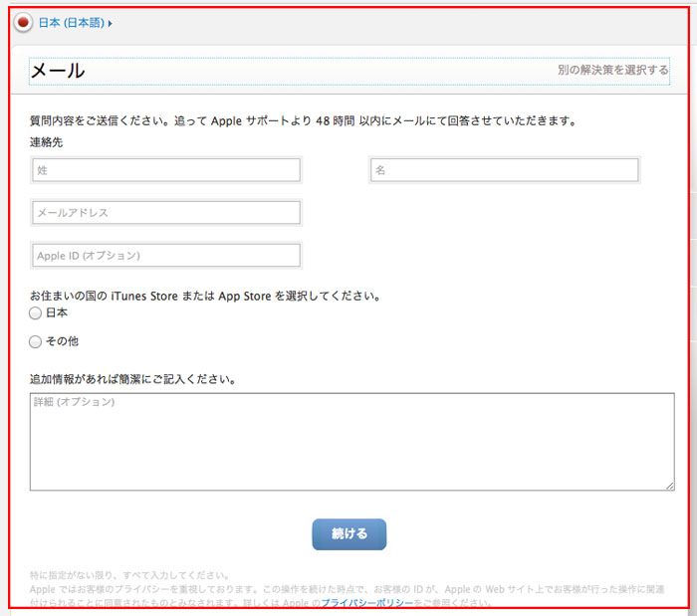Viewport: 697px width, 616px height.
Task: Click the 続ける button
Action: coord(348,534)
